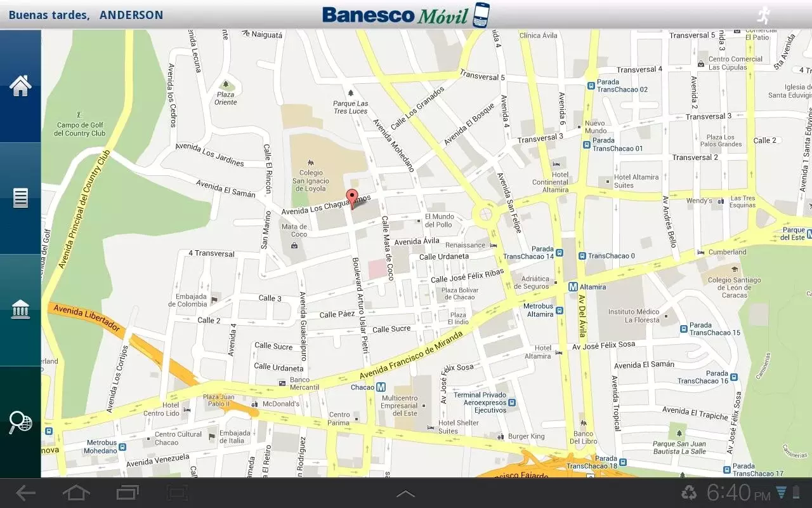Tap the Hotel Centro Lido label
812x508 pixels.
click(161, 409)
